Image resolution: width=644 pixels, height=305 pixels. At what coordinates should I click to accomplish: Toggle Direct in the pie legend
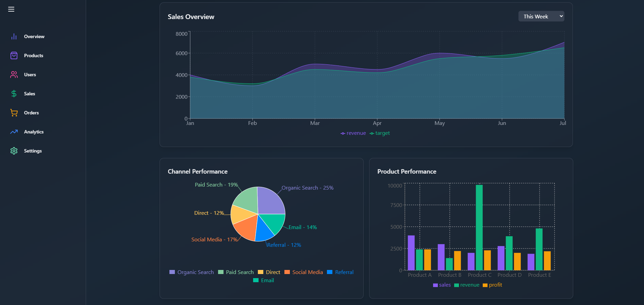[269, 272]
